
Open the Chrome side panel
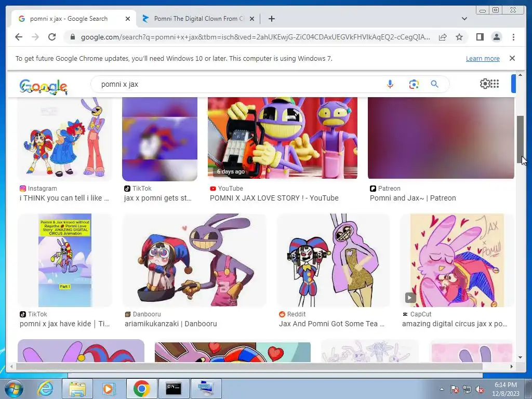480,37
